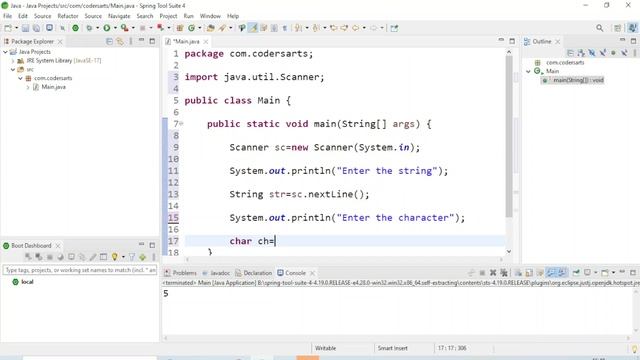Select the Java perspective icon

(x=633, y=28)
